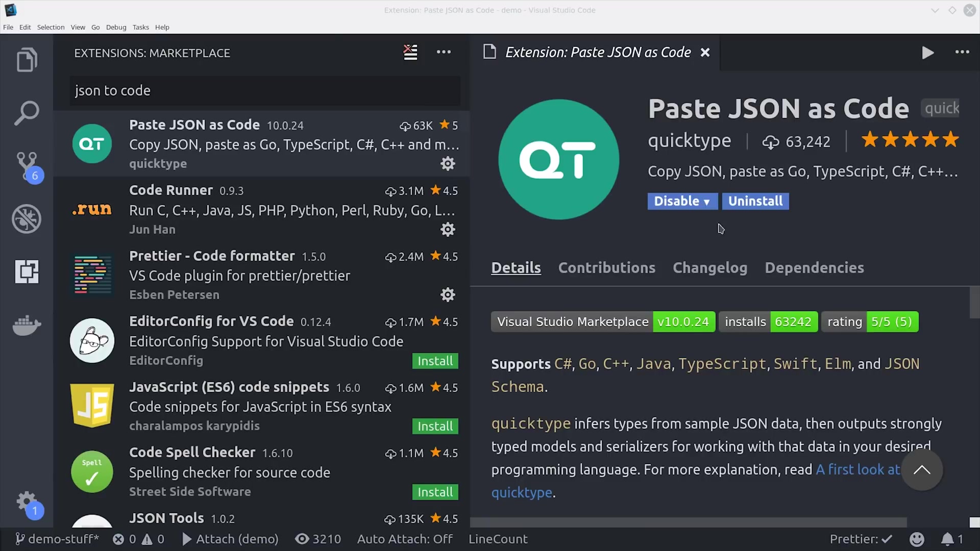This screenshot has height=551, width=980.
Task: Open settings gear for Code Runner extension
Action: [x=448, y=229]
